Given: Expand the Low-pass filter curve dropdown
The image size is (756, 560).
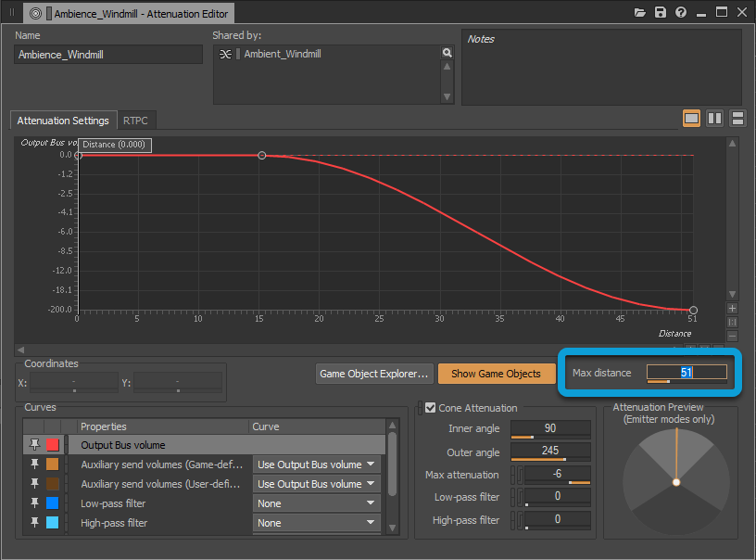Looking at the screenshot, I should coord(317,503).
